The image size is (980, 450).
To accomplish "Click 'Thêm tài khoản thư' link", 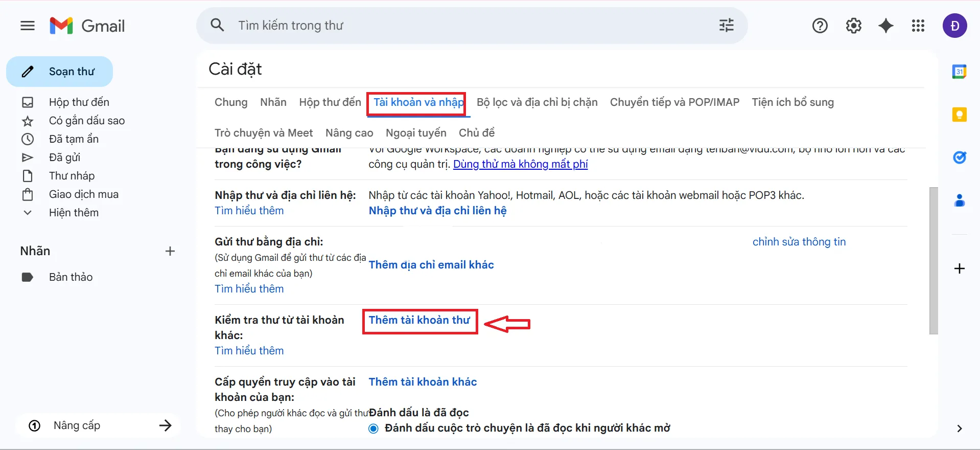I will coord(419,320).
